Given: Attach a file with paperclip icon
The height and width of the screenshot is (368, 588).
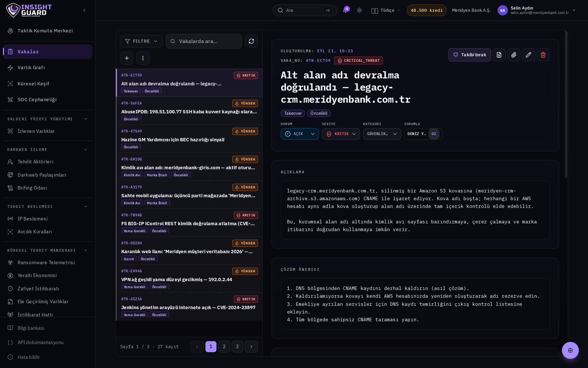Looking at the screenshot, I should point(514,55).
